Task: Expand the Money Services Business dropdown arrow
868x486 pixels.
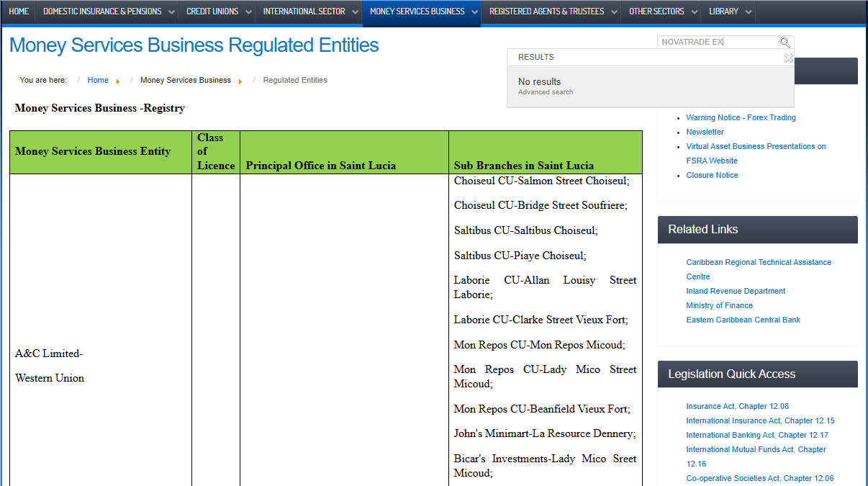Action: 473,12
